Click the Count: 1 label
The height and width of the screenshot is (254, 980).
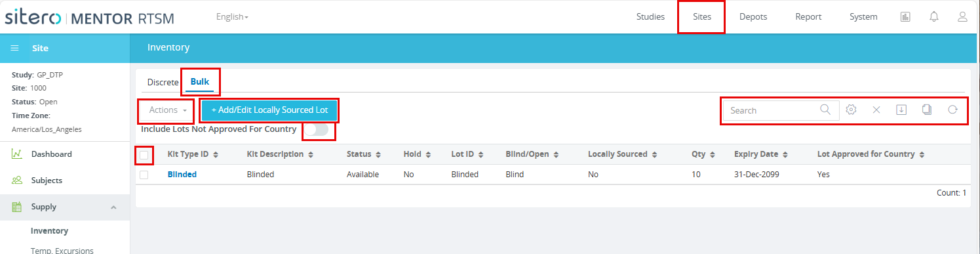(x=952, y=193)
